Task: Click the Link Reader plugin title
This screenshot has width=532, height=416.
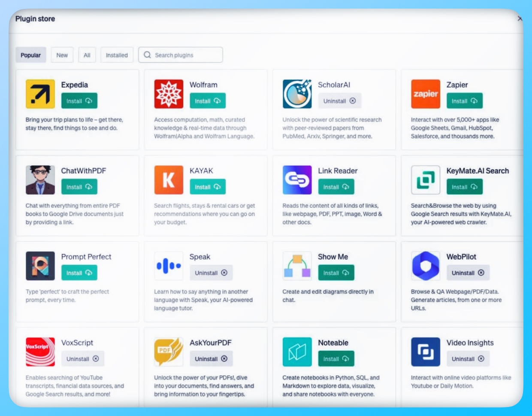Action: pos(338,171)
